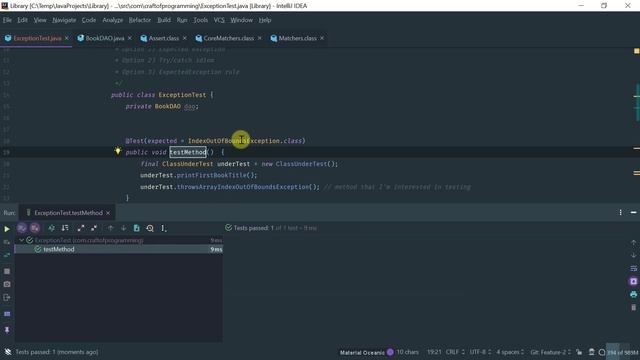Image resolution: width=640 pixels, height=360 pixels.
Task: Click line:column position 19:21
Action: 434,352
